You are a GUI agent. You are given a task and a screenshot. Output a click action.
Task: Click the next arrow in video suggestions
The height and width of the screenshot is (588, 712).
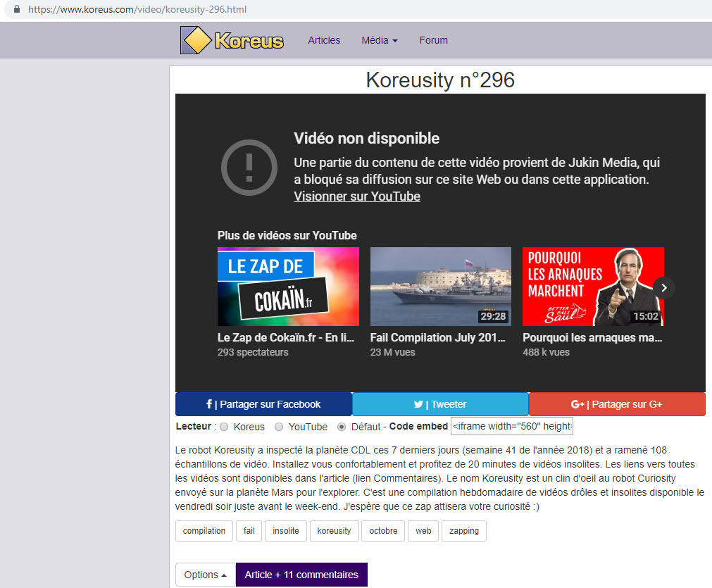tap(663, 287)
